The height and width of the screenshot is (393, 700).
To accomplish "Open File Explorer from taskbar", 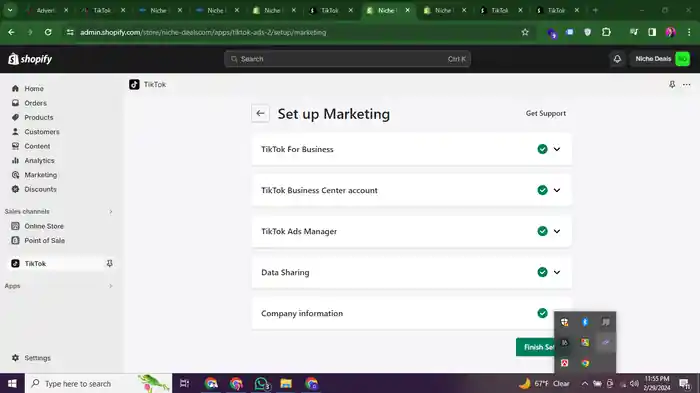I will point(286,383).
